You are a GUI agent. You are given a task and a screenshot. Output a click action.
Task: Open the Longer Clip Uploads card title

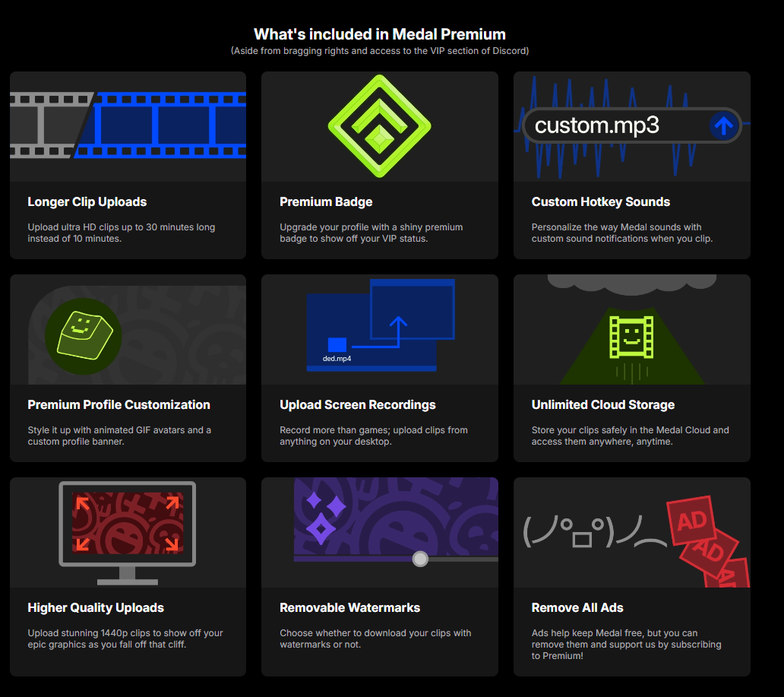point(87,201)
